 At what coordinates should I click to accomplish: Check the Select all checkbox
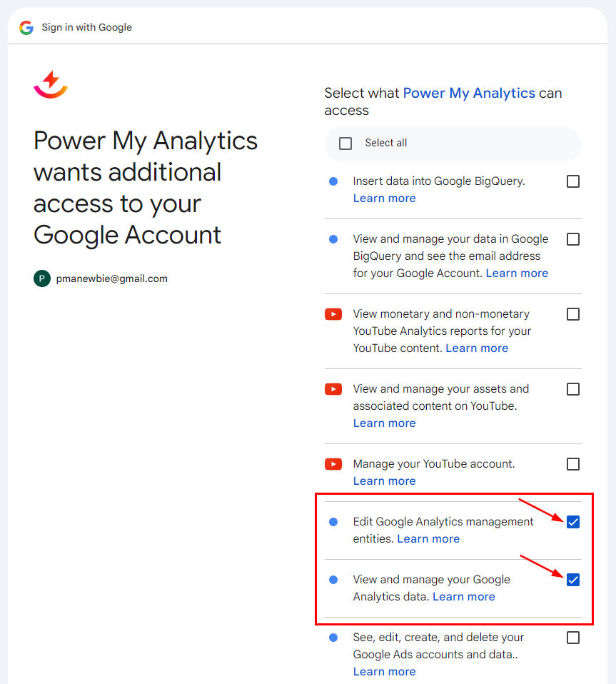345,144
